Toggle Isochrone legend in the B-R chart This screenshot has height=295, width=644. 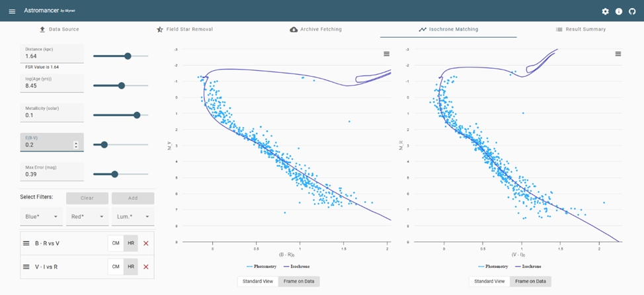pyautogui.click(x=296, y=267)
